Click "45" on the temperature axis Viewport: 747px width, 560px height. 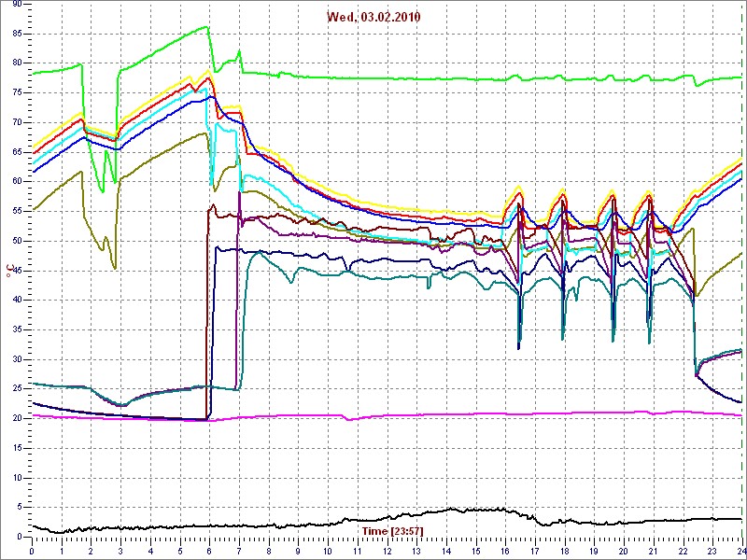point(17,271)
